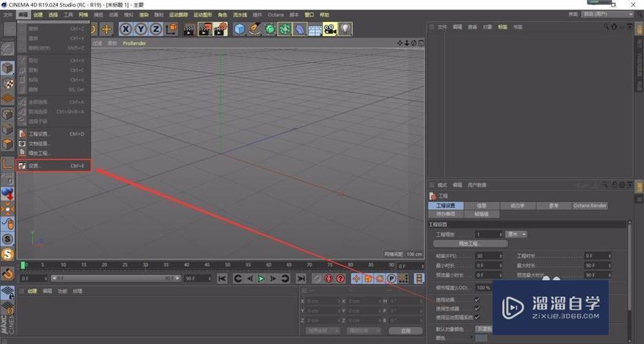This screenshot has height=344, width=644.
Task: Switch to the 帧插值 tab
Action: 482,214
